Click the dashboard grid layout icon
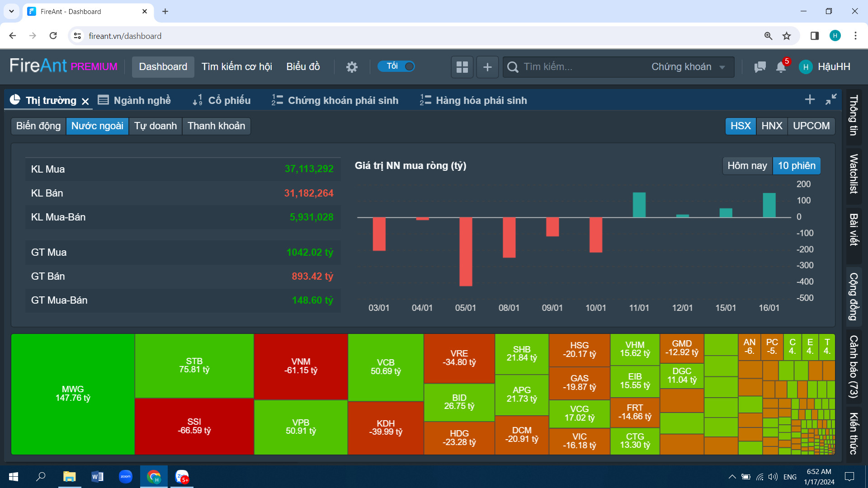 pyautogui.click(x=462, y=67)
